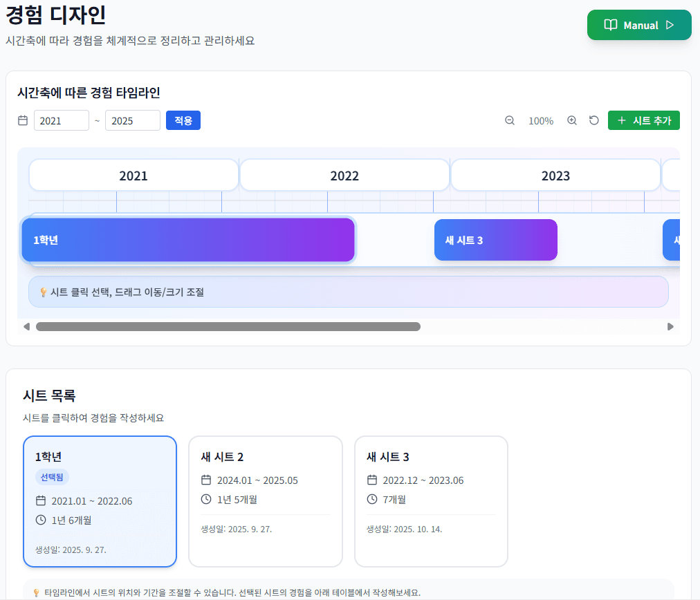Click the play arrow icon in the Manual button

point(670,25)
